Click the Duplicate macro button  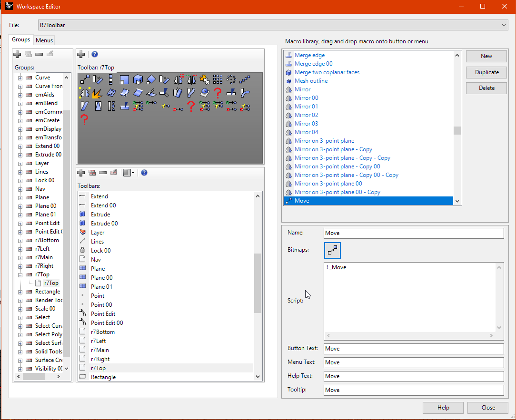pos(486,72)
